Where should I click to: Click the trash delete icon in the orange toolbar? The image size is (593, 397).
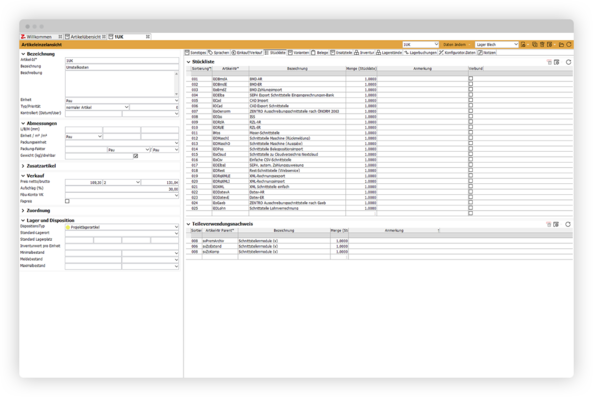pyautogui.click(x=542, y=45)
